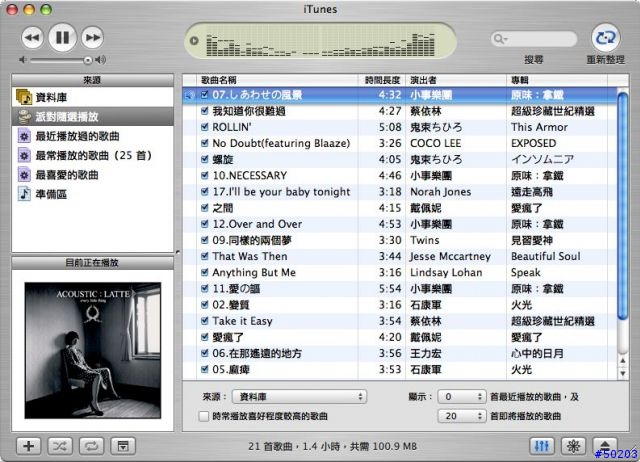Click the small play arrow in display
The image size is (640, 462).
(x=194, y=41)
